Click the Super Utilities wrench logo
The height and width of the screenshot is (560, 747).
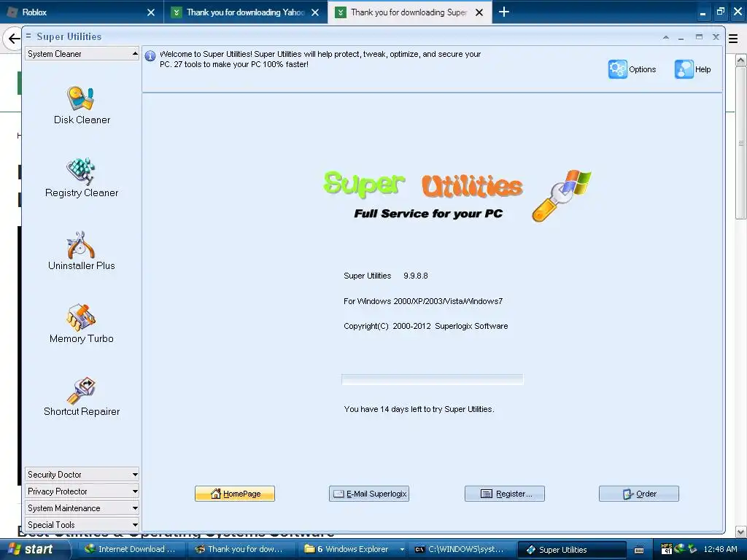(x=561, y=195)
